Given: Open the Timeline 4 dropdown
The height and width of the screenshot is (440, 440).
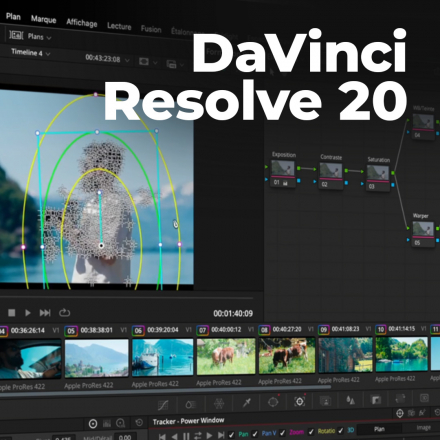Looking at the screenshot, I should [x=30, y=53].
